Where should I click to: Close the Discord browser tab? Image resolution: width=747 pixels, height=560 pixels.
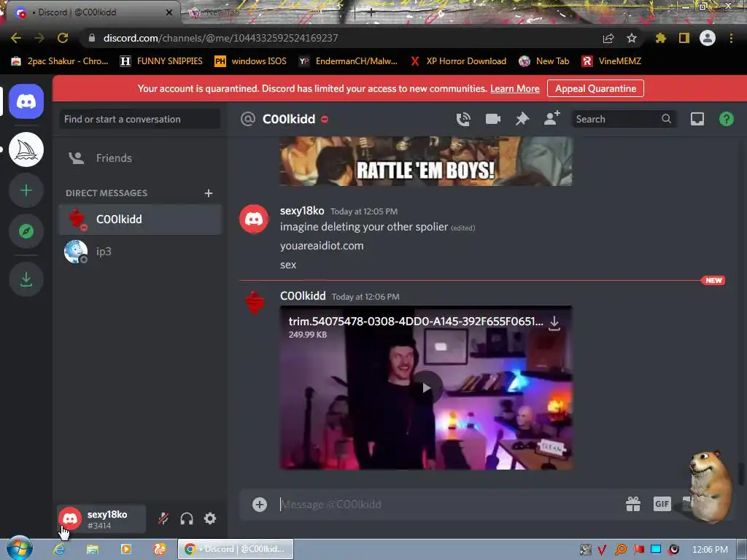coord(169,13)
